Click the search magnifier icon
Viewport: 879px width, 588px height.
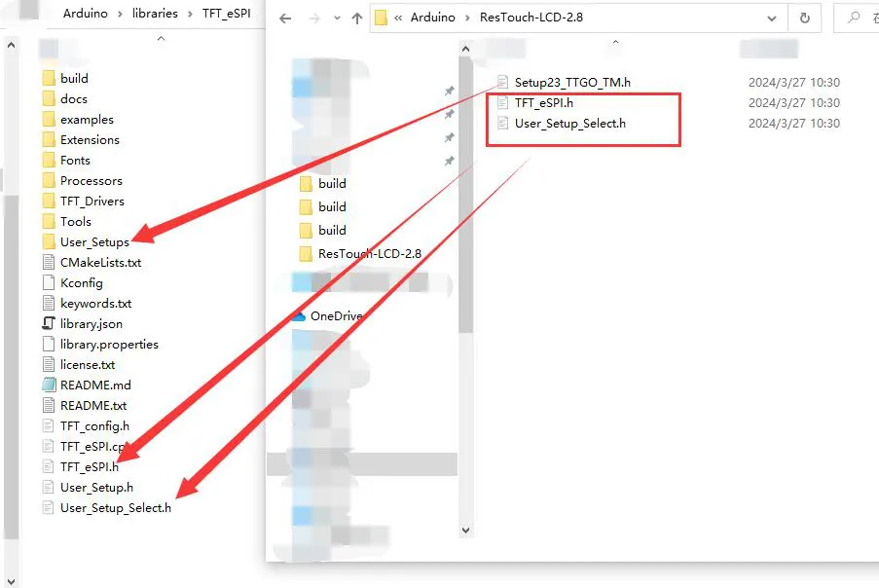coord(854,18)
